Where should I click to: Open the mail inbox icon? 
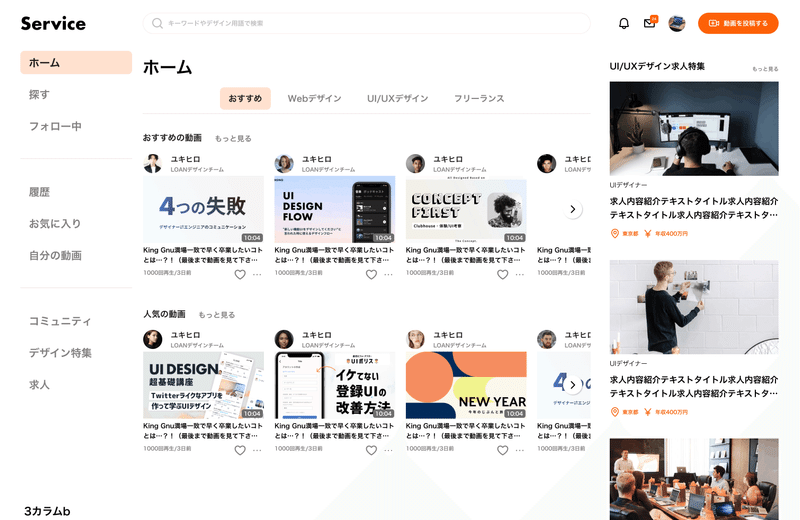click(x=649, y=23)
